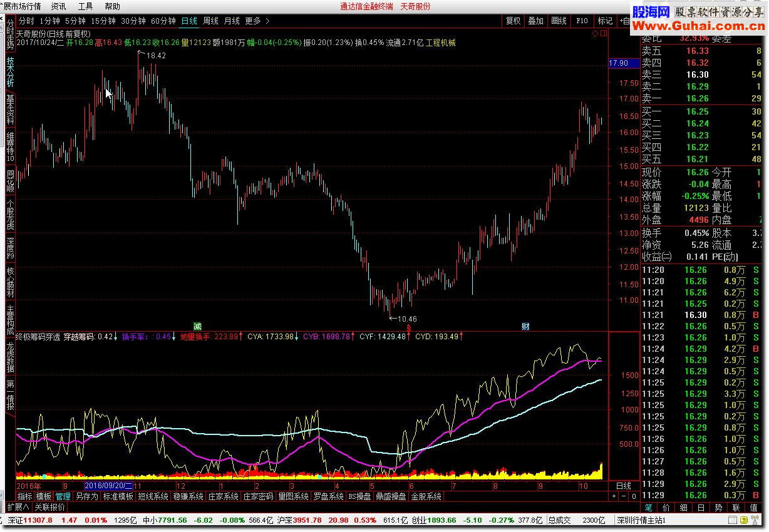Viewport: 769px width, 532px height.
Task: Select 罗盘系统 template
Action: [x=328, y=496]
